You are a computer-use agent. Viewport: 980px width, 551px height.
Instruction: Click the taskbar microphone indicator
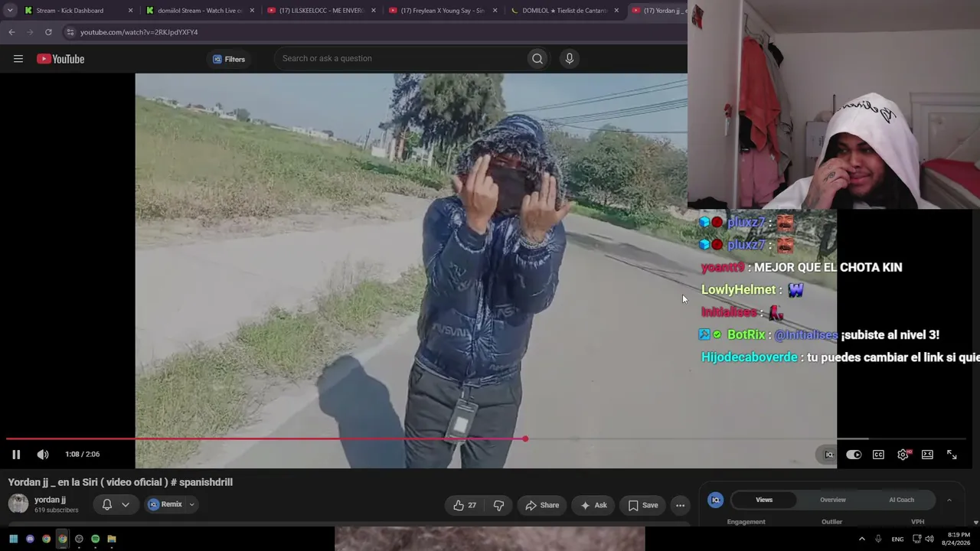tap(878, 539)
